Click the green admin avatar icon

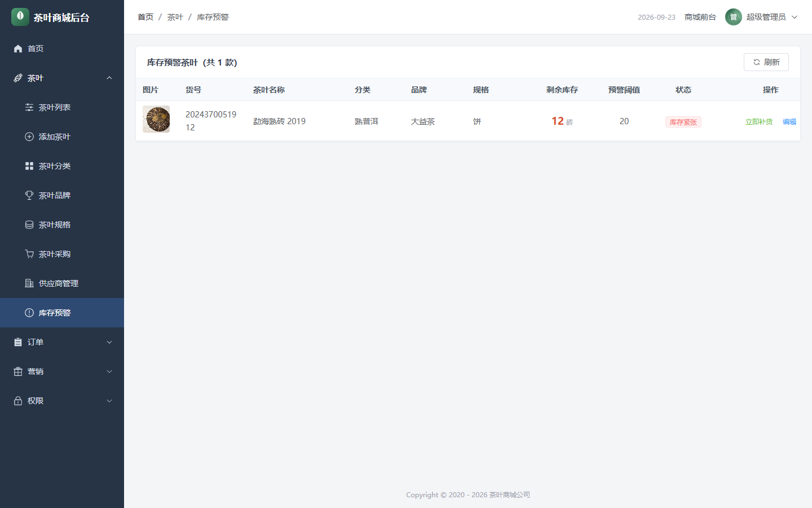734,17
